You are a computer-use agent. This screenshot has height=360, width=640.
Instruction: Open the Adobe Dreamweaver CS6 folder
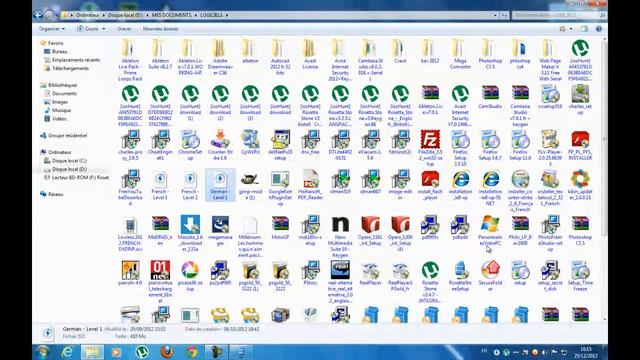coord(220,49)
